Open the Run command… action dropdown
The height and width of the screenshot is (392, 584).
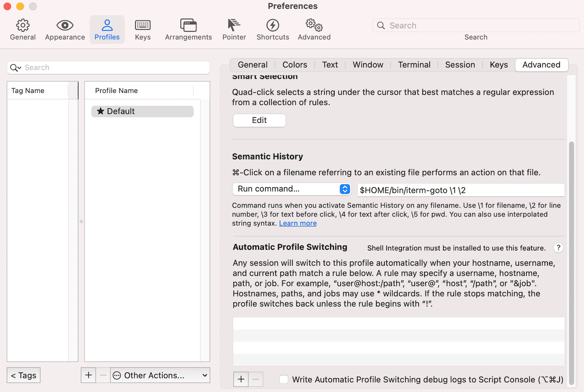pyautogui.click(x=292, y=189)
